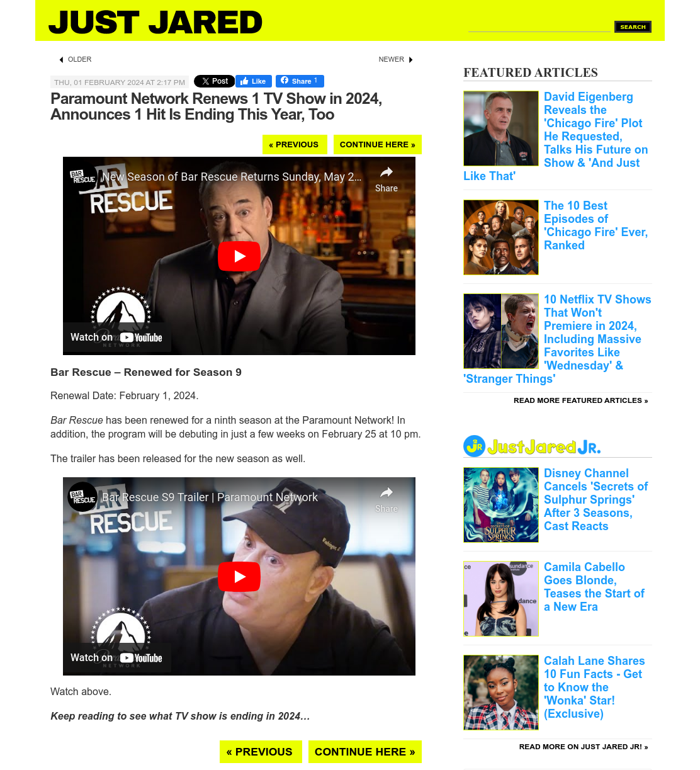
Task: Open David Eigenberg 'Chicago Fire' plot article link
Action: (x=596, y=130)
